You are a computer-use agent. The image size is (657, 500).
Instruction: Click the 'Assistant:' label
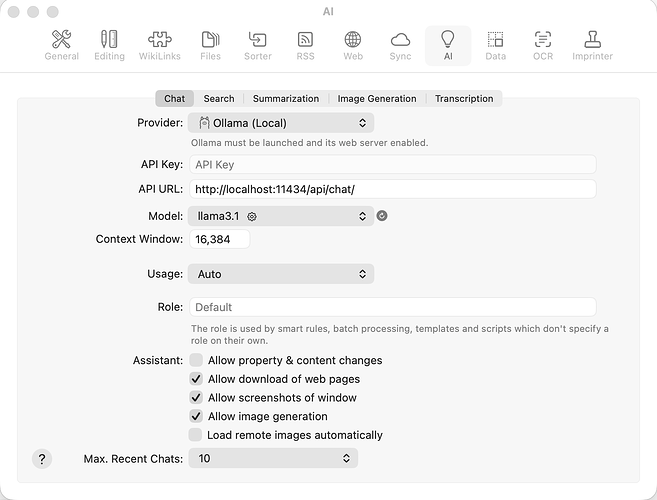158,360
